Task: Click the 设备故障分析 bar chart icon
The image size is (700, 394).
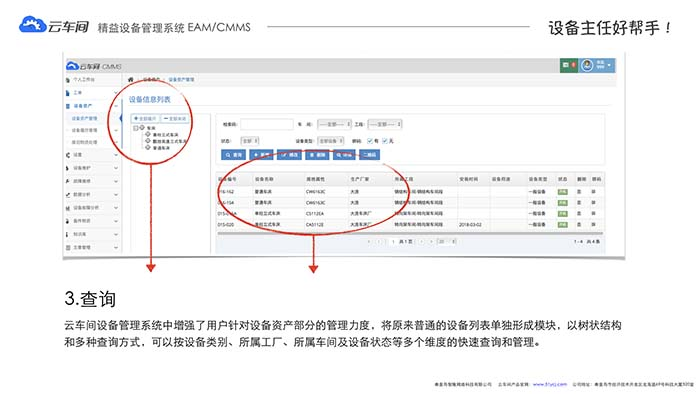Action: pos(68,208)
